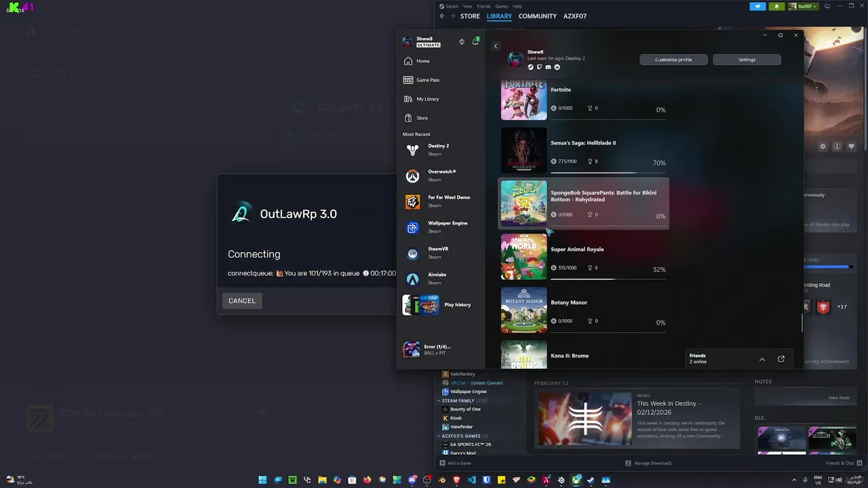The width and height of the screenshot is (868, 488).
Task: Select EA SPORTS FC 26 in Steam list
Action: coord(470,445)
